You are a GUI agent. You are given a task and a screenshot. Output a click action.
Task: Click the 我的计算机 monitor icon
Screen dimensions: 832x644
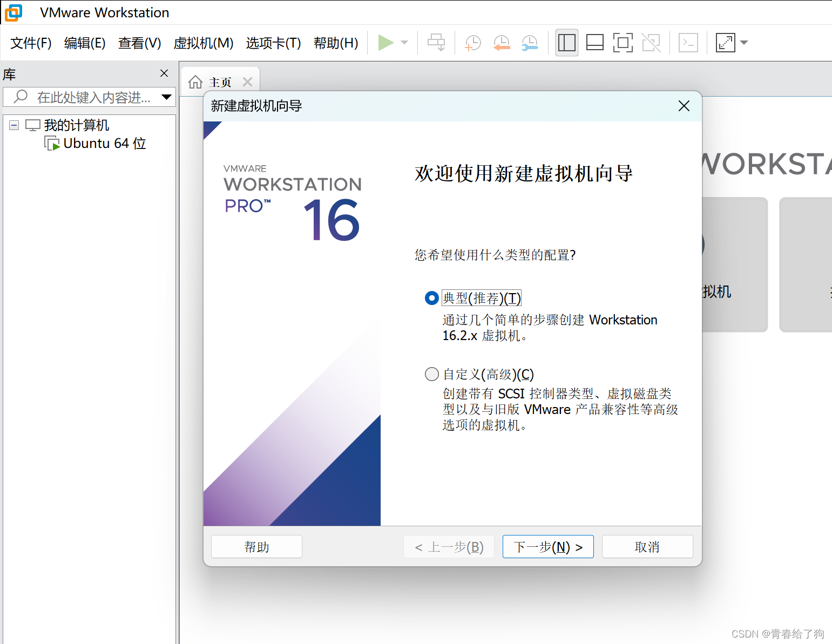point(33,125)
